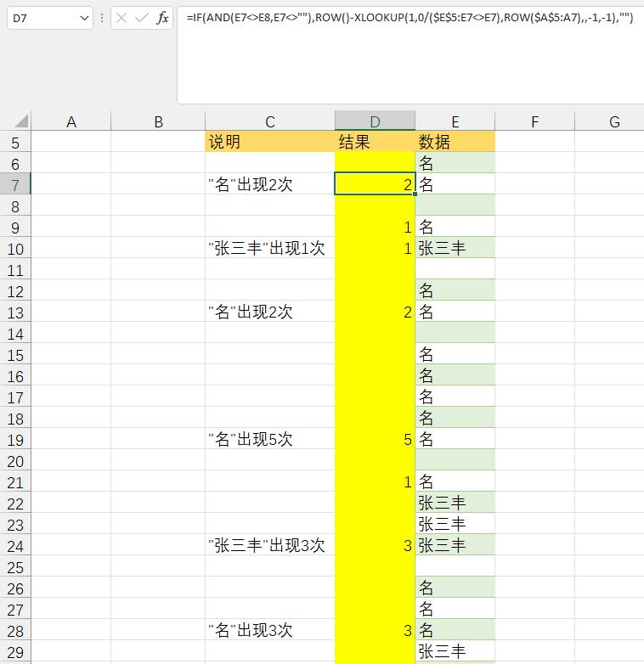Open the Name Box dropdown arrow

click(84, 18)
